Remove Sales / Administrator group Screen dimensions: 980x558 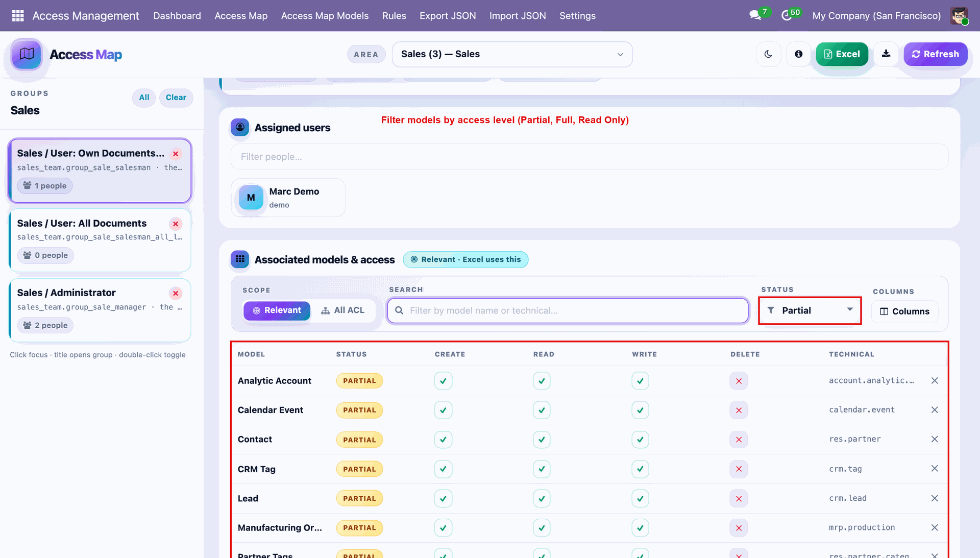click(176, 293)
